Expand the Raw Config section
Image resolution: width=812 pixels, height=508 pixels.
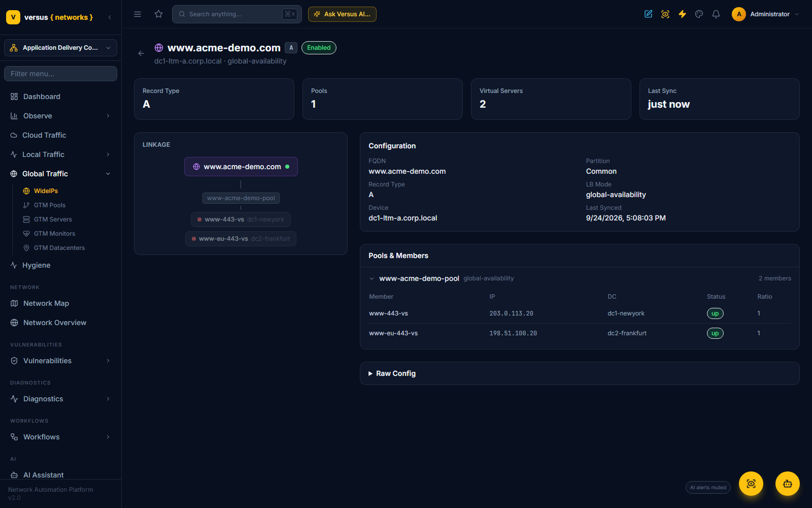(x=580, y=373)
